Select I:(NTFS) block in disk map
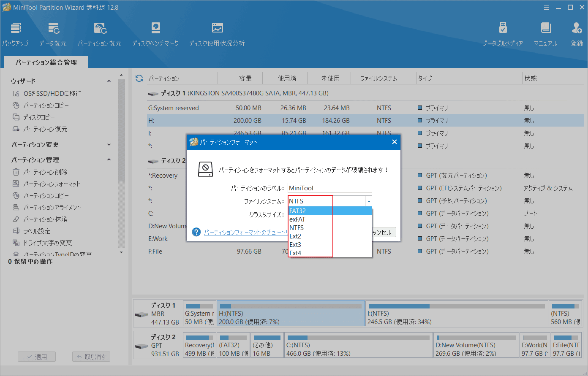Screen dimensions: 588x376 pyautogui.click(x=457, y=314)
